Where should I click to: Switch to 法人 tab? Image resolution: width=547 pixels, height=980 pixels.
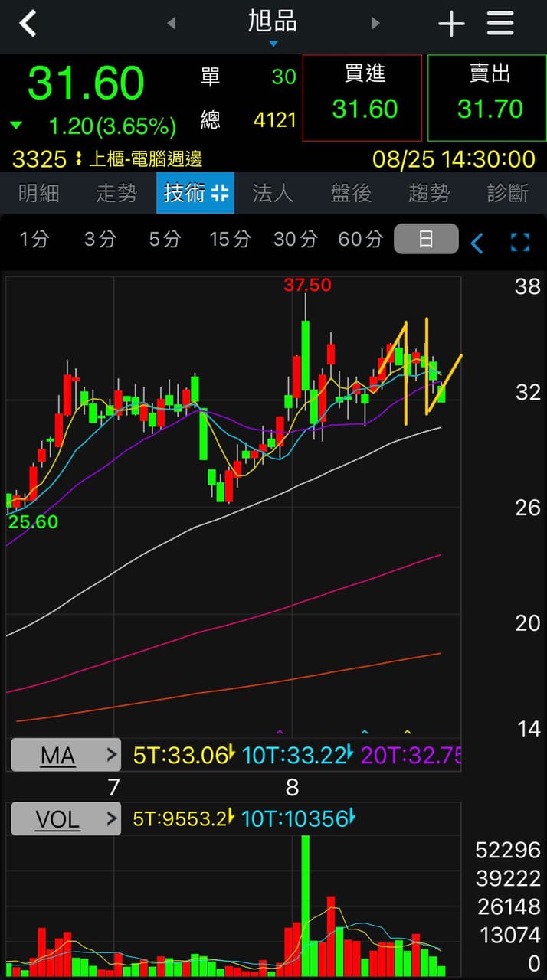[273, 193]
